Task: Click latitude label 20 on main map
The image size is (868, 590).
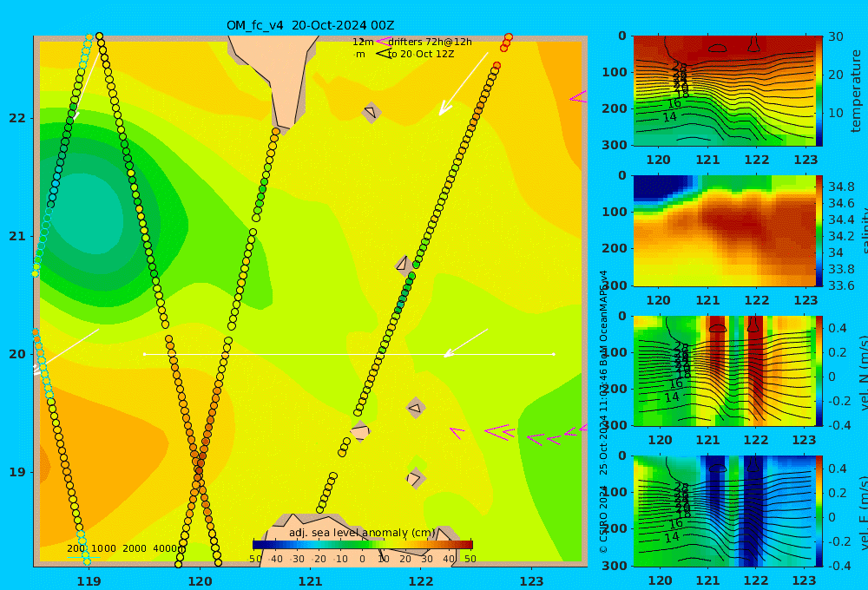Action: (17, 354)
